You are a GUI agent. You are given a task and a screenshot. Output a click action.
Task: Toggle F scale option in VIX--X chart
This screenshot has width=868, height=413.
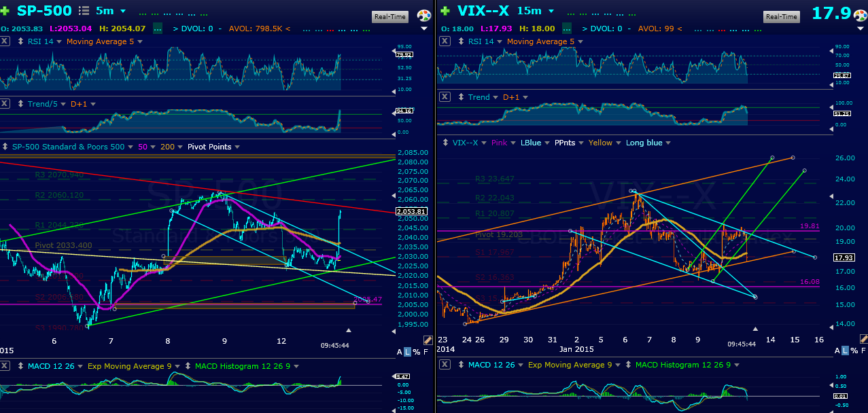tap(863, 351)
